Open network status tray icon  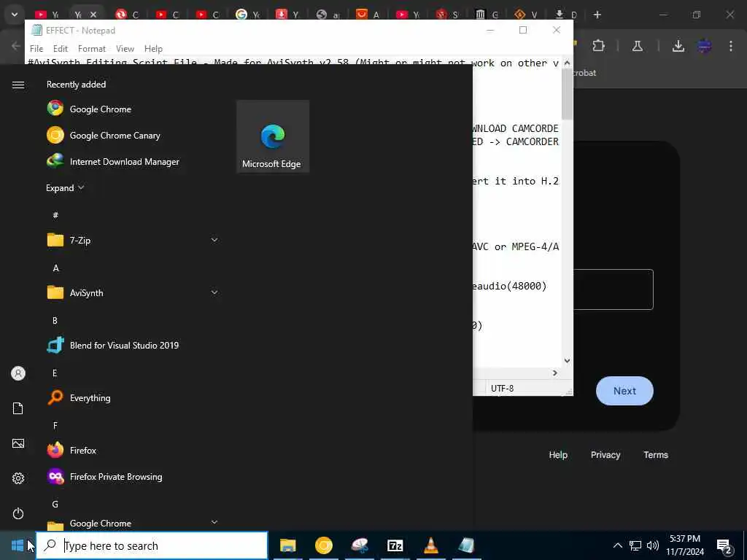coord(635,545)
